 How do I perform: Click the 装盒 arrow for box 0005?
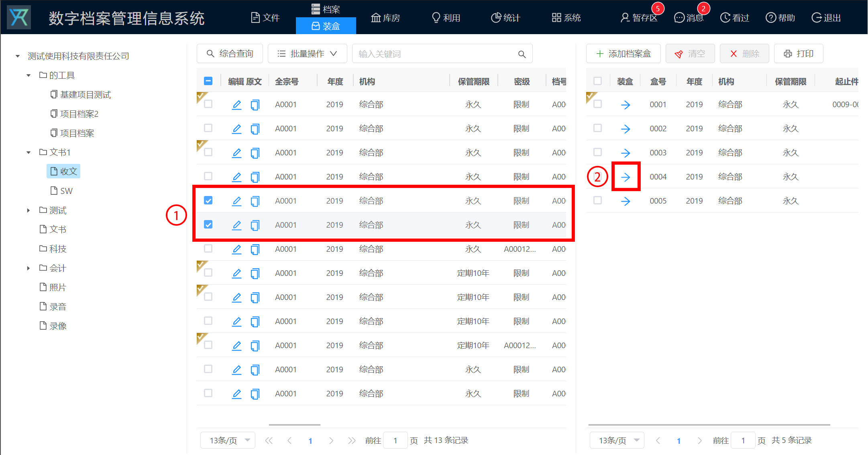pos(626,201)
